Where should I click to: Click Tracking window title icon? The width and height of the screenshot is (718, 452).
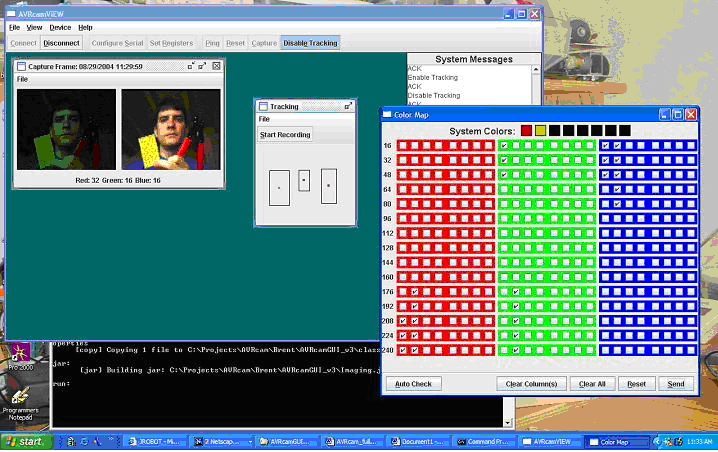[263, 106]
